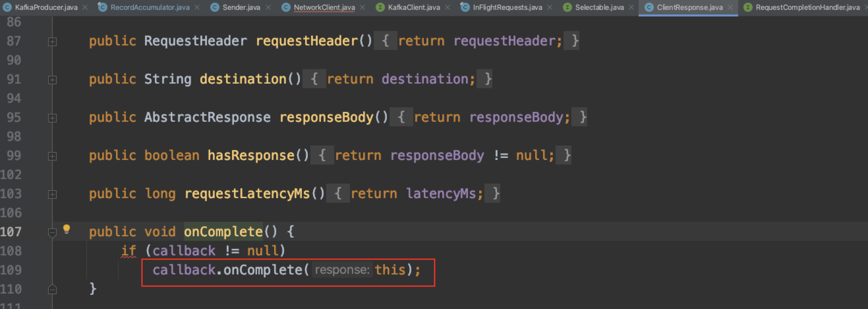Expand the folded requestHeader() method
The image size is (868, 309).
[x=52, y=42]
